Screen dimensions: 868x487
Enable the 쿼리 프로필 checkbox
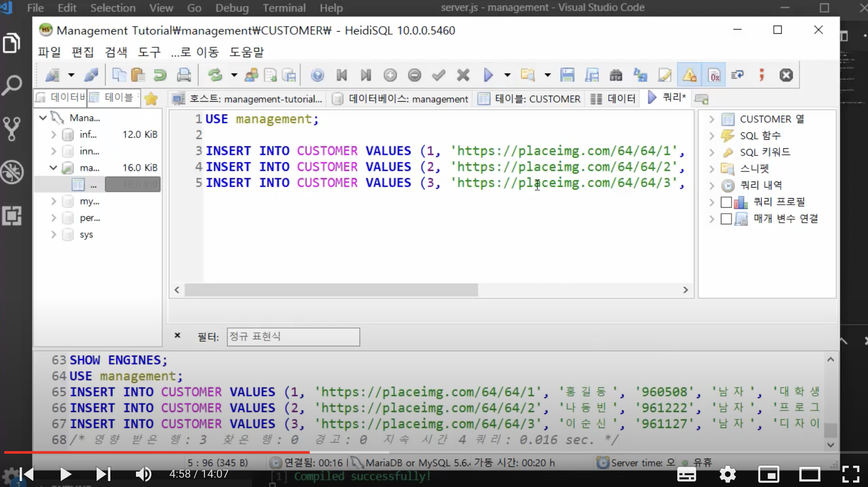pyautogui.click(x=726, y=202)
